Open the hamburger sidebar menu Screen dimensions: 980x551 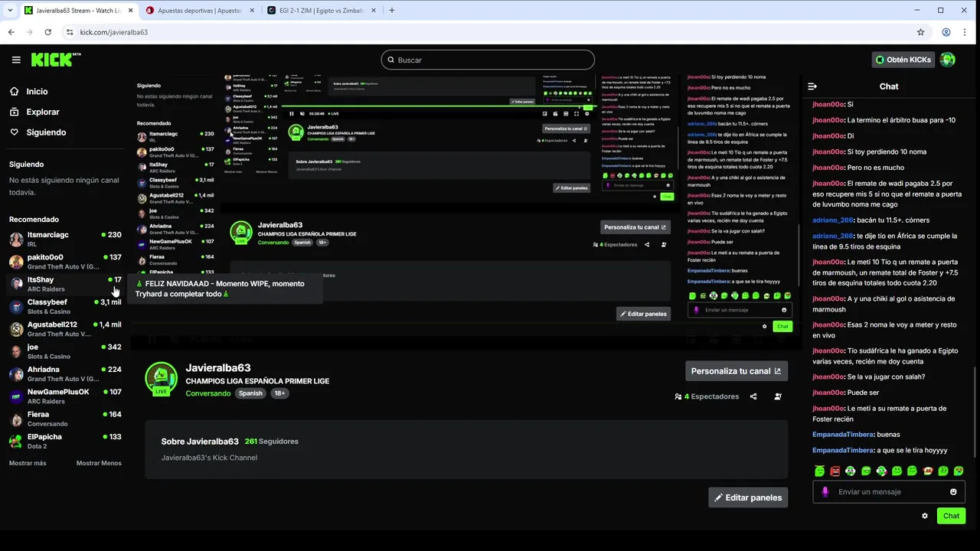point(16,60)
